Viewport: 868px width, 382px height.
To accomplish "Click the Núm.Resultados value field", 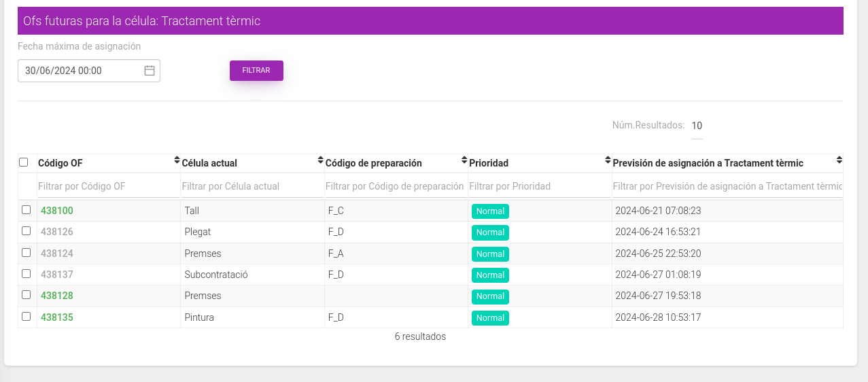I will (x=697, y=126).
